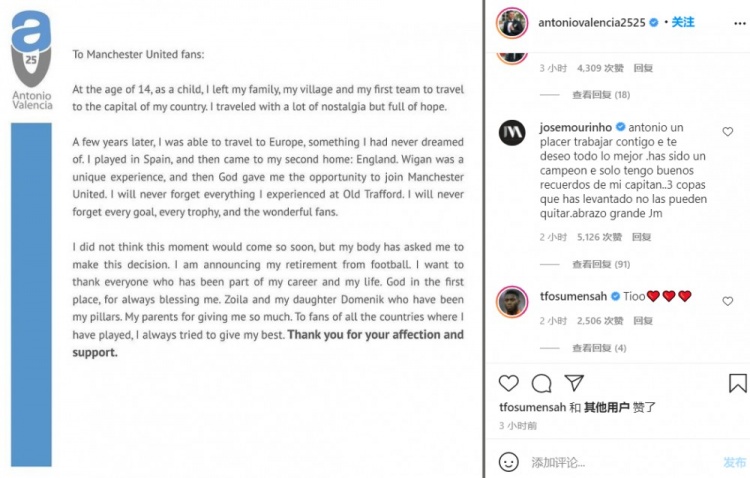This screenshot has width=750, height=478.
Task: Expand the 18 replies under the top comment
Action: tap(600, 95)
